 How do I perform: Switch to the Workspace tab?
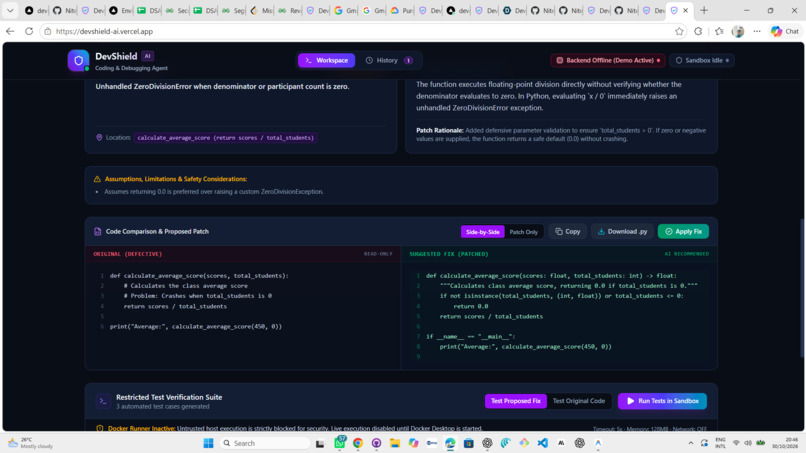tap(326, 60)
